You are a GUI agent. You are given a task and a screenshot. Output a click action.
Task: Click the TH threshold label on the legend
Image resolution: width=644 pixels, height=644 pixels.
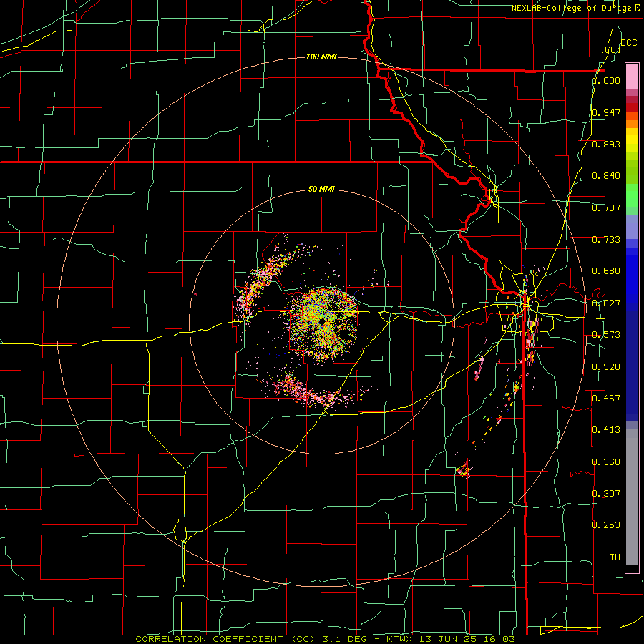click(x=615, y=557)
